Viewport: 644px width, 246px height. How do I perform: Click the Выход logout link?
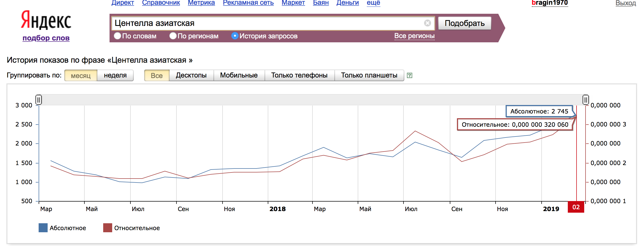pos(625,3)
